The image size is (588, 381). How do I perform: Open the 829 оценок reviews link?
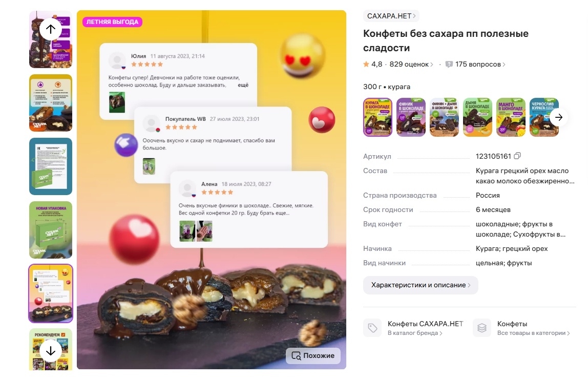pos(411,64)
